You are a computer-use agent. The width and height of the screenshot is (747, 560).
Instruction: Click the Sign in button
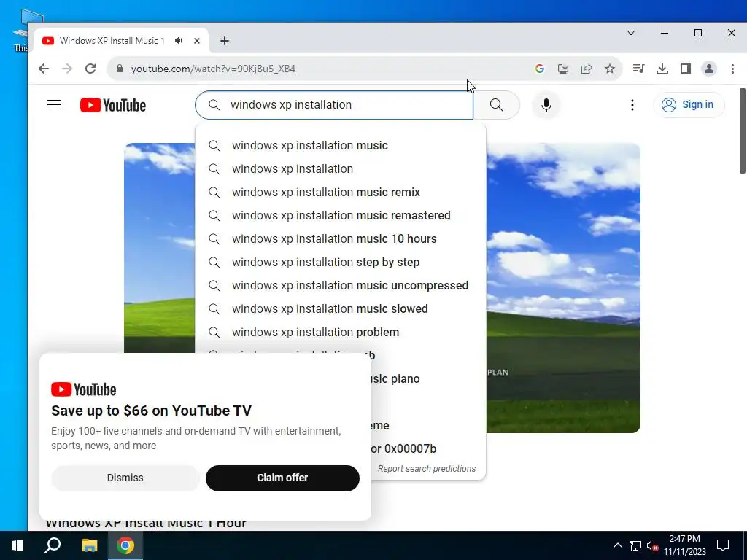[x=689, y=105]
